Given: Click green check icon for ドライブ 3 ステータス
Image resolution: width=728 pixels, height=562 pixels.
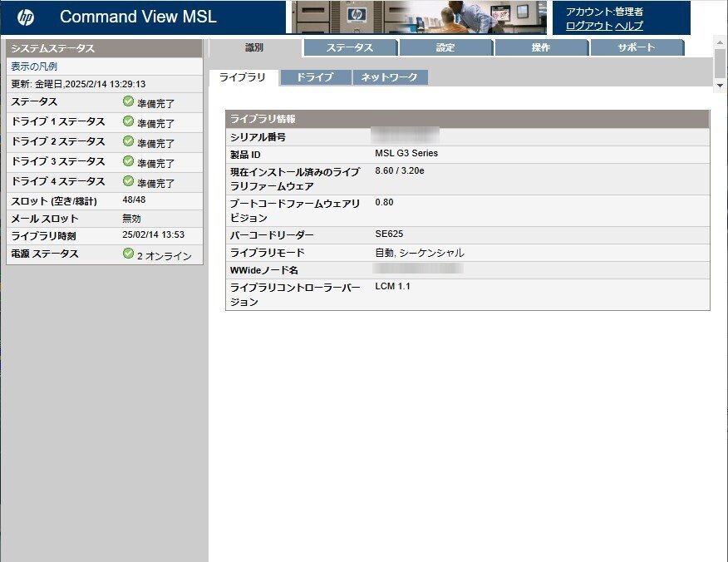Looking at the screenshot, I should point(128,161).
